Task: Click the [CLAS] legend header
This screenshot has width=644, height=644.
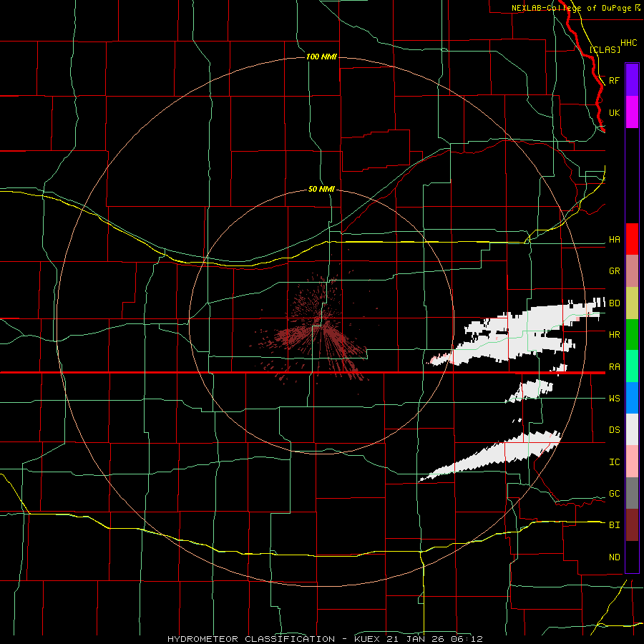Action: (605, 49)
